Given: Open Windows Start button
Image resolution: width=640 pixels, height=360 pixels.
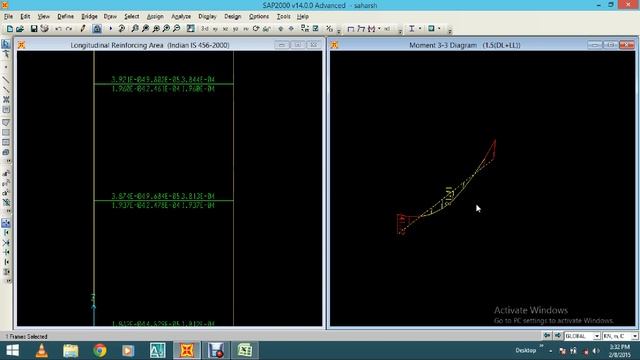Looking at the screenshot, I should [x=12, y=350].
